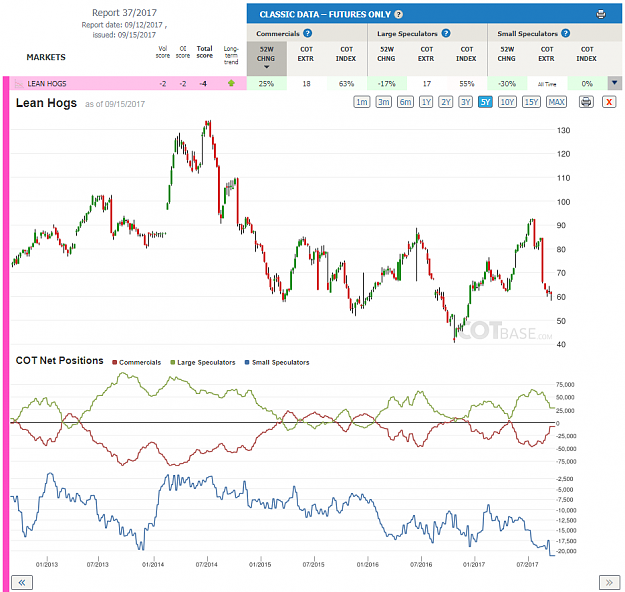
Task: Switch chart to MAX timeframe
Action: point(556,102)
